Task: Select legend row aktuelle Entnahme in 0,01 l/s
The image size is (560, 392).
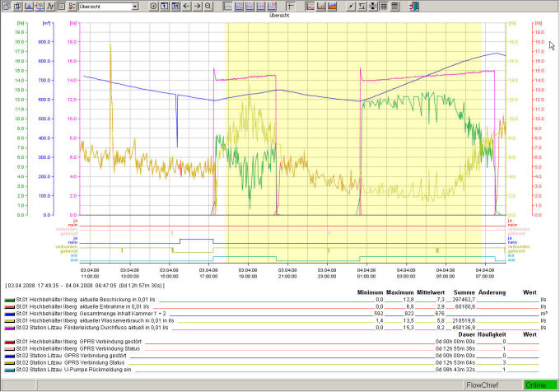Action: coord(275,306)
